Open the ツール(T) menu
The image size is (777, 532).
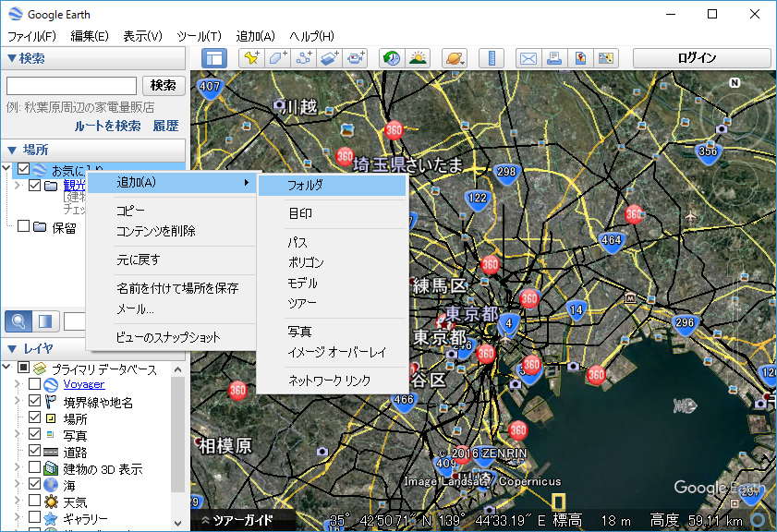coord(200,36)
